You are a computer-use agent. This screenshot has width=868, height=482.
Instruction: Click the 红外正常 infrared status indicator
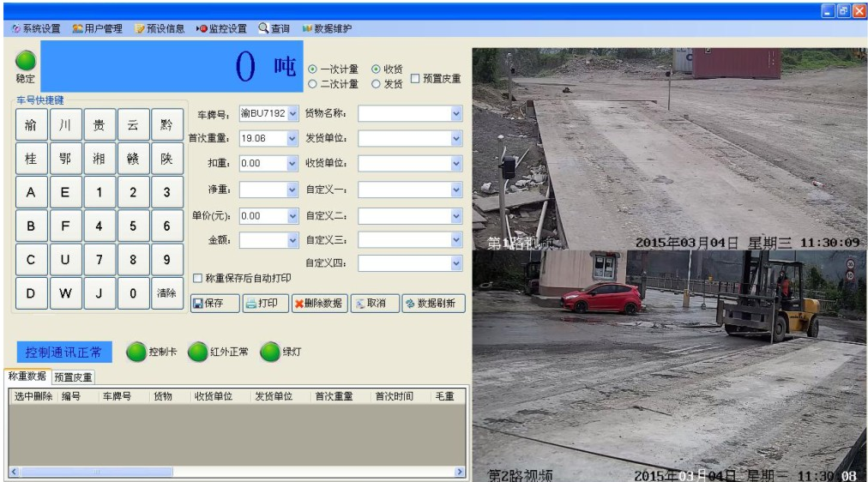pyautogui.click(x=198, y=352)
